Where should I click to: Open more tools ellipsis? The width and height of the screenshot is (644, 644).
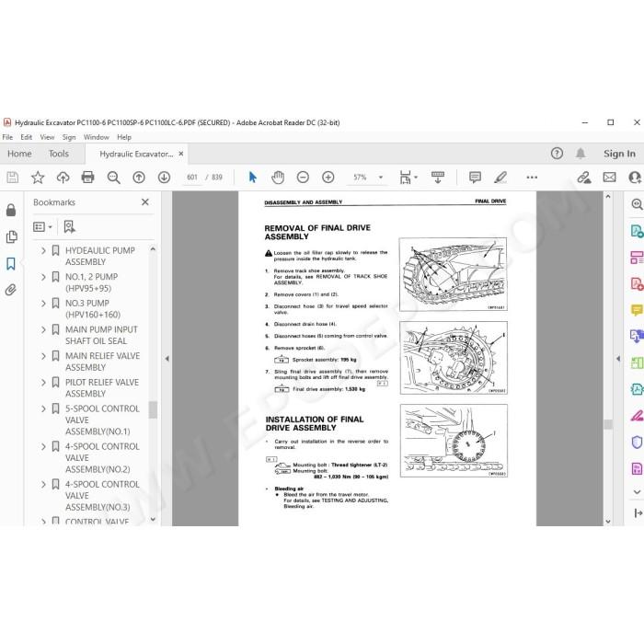coord(532,178)
